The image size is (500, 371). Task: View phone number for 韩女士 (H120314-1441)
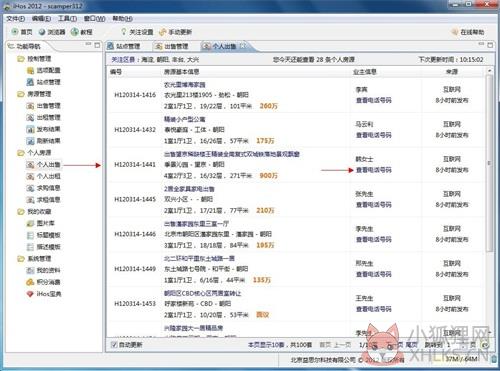coord(374,170)
